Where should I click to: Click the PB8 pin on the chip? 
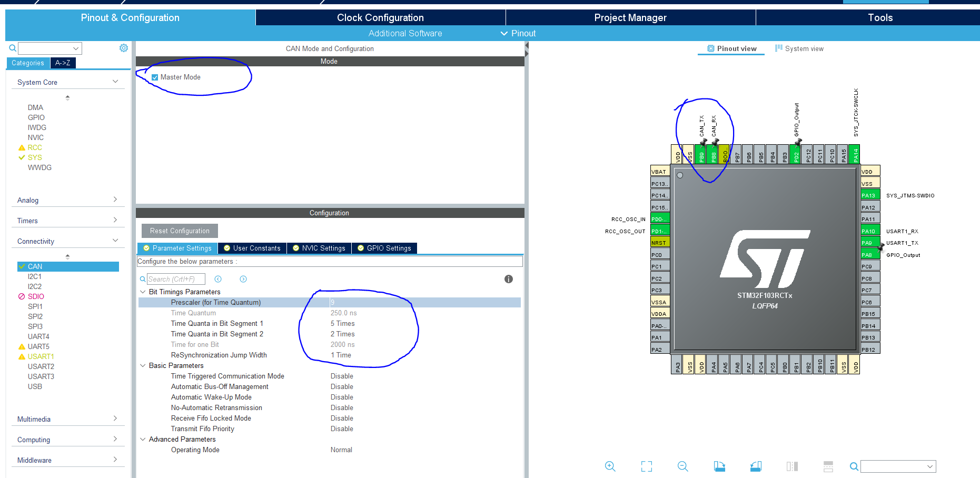coord(713,154)
